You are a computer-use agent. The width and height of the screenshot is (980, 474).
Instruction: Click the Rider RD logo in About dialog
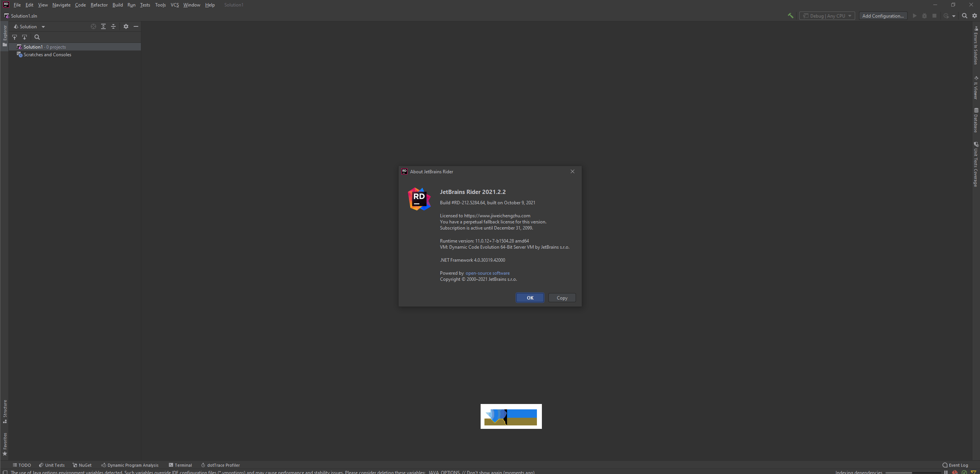click(x=419, y=199)
